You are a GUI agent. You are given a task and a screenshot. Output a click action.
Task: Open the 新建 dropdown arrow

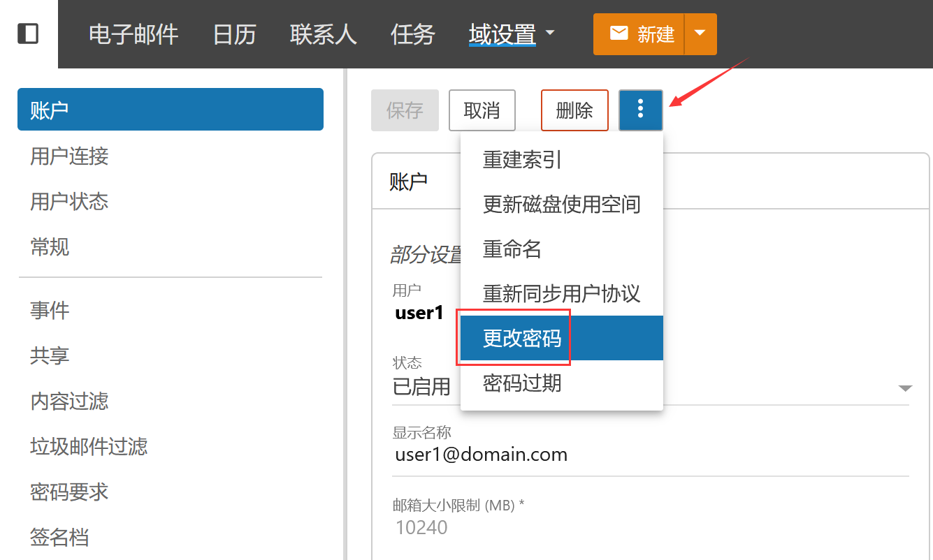[700, 34]
